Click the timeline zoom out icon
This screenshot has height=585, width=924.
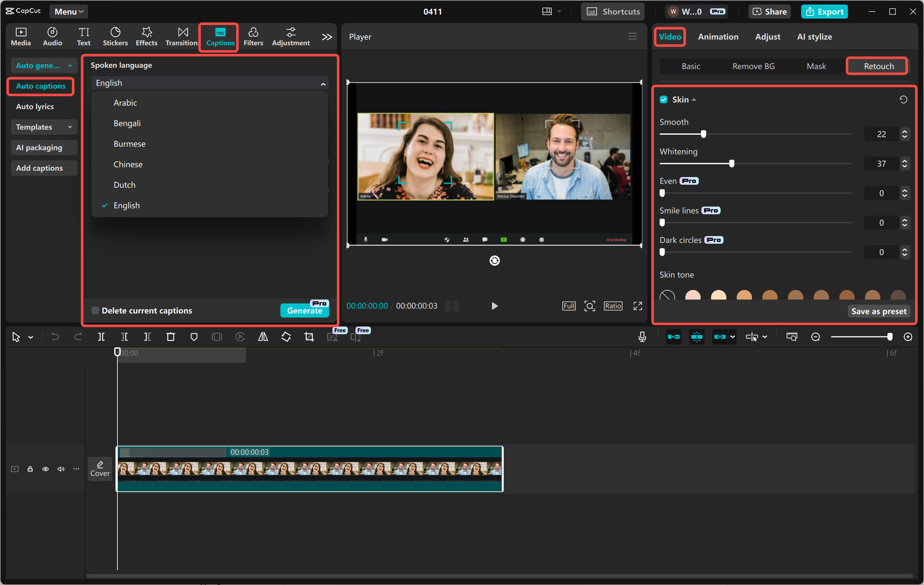click(x=816, y=337)
